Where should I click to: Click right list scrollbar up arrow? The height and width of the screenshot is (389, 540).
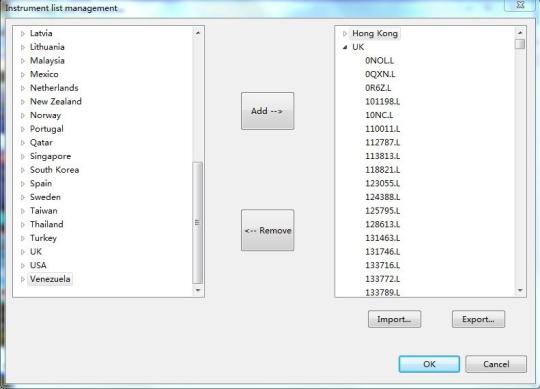(520, 33)
